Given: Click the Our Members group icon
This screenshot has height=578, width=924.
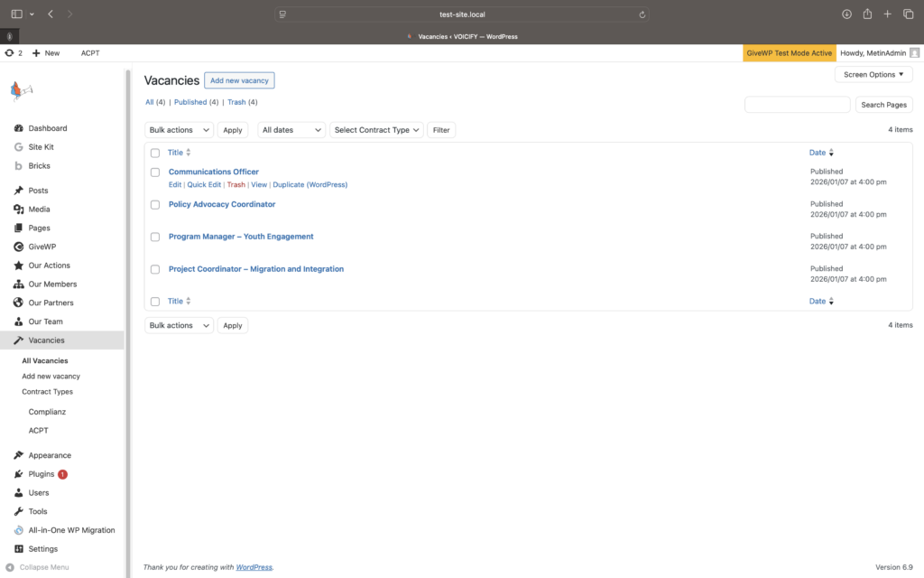Looking at the screenshot, I should tap(19, 284).
